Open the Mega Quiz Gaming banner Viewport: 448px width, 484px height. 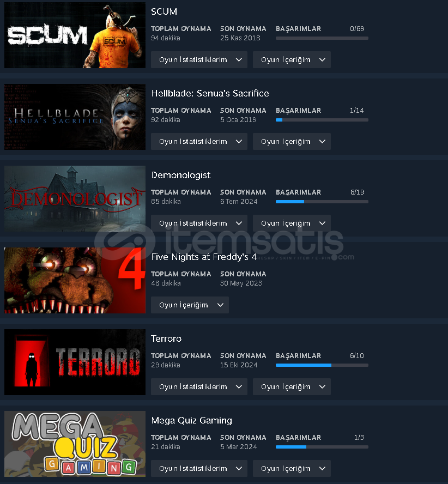[x=75, y=444]
